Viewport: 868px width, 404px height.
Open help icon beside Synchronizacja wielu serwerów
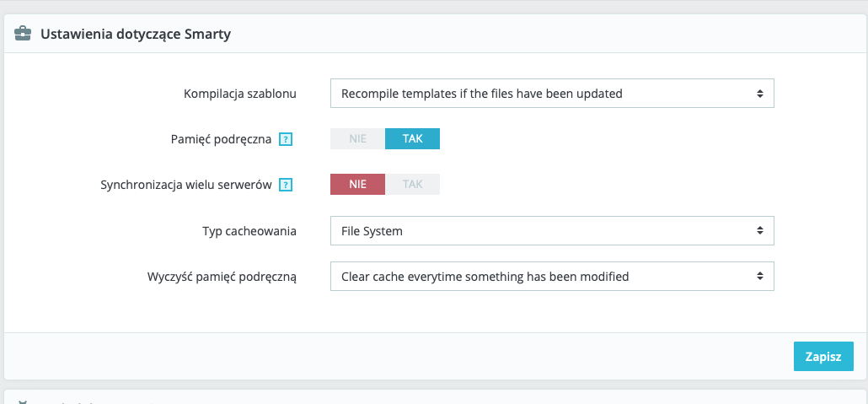click(x=285, y=185)
